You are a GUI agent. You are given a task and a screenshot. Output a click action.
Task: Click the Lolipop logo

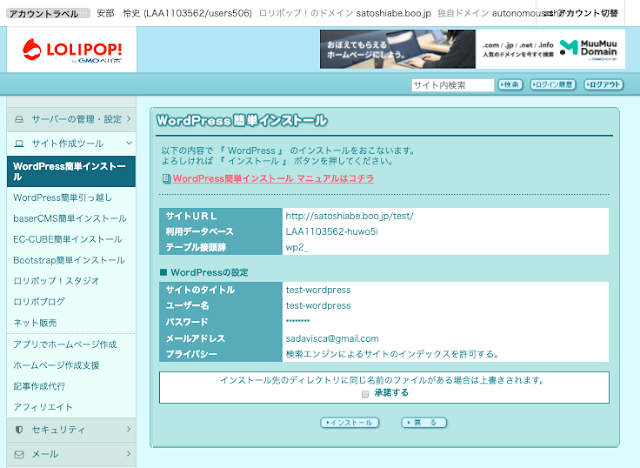tap(67, 49)
